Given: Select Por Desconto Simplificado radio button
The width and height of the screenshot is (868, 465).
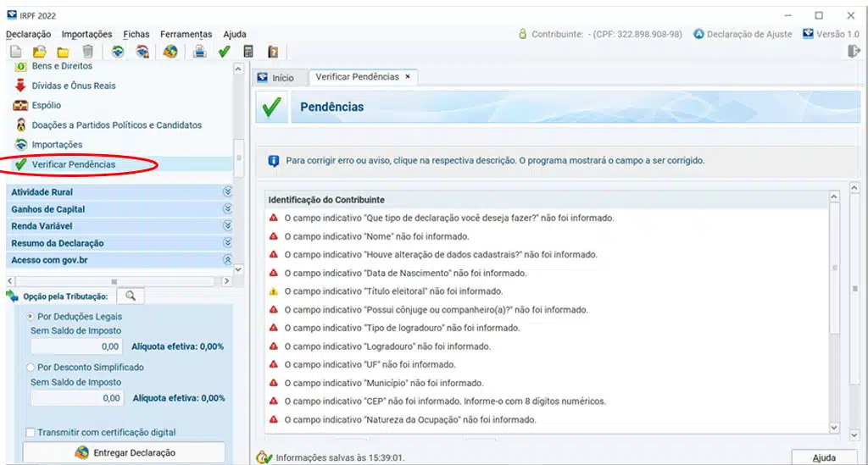Looking at the screenshot, I should (31, 368).
